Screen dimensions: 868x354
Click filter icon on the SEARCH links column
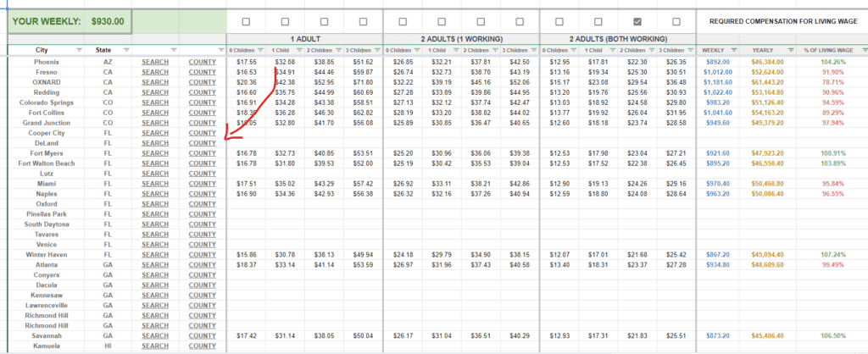[x=173, y=50]
